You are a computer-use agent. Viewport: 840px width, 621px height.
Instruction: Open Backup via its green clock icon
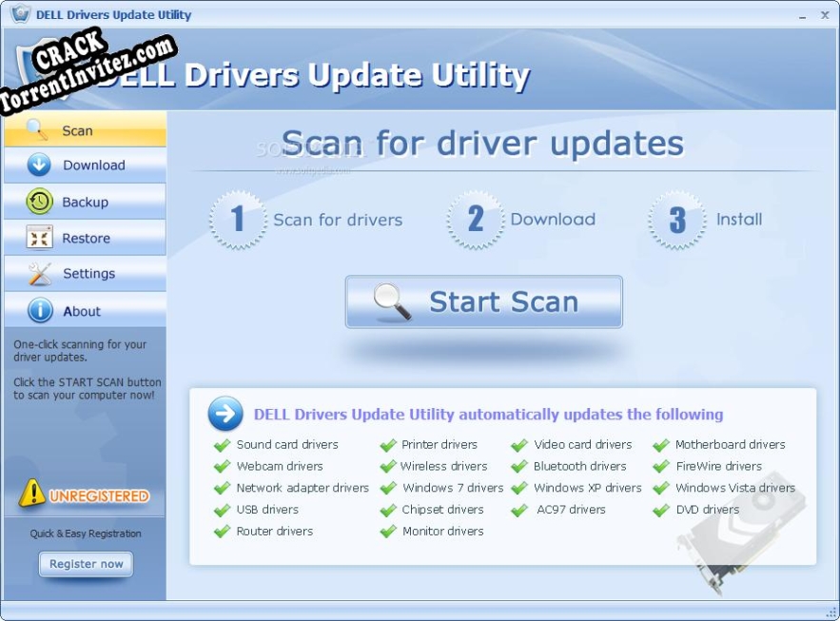point(38,202)
